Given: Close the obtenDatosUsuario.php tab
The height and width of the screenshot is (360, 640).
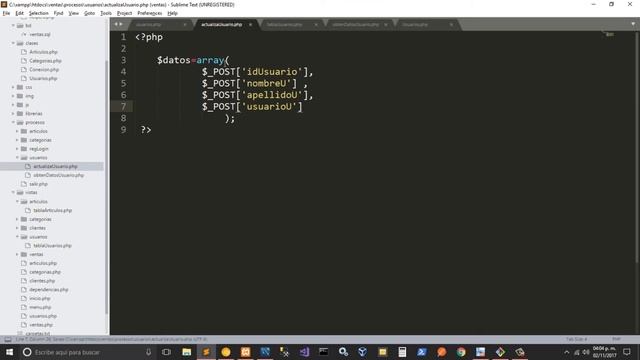Looking at the screenshot, I should tap(386, 24).
